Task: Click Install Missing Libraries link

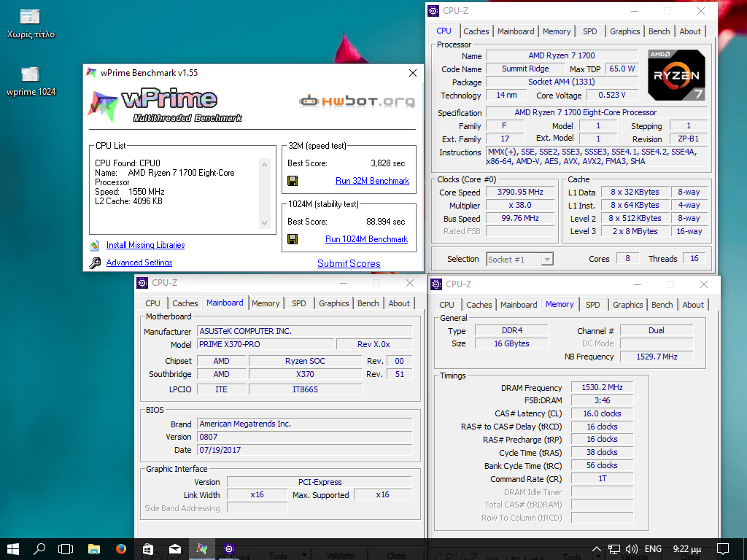Action: click(x=145, y=245)
